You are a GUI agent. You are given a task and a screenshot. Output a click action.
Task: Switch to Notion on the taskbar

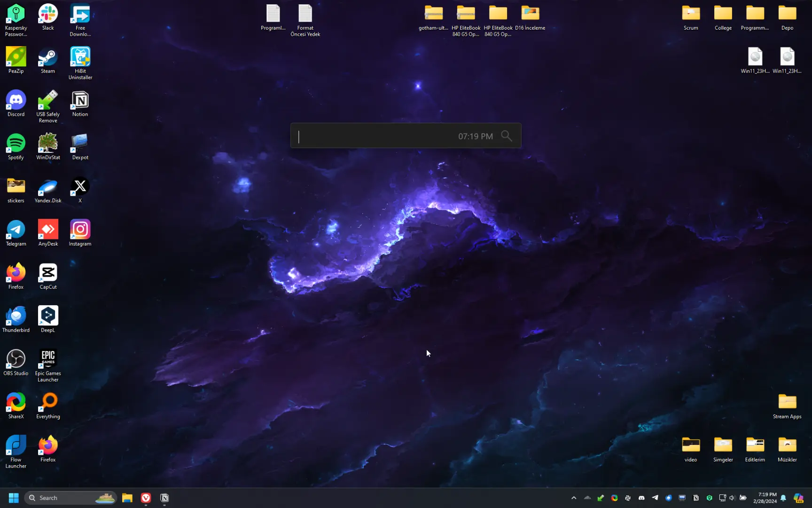click(164, 498)
